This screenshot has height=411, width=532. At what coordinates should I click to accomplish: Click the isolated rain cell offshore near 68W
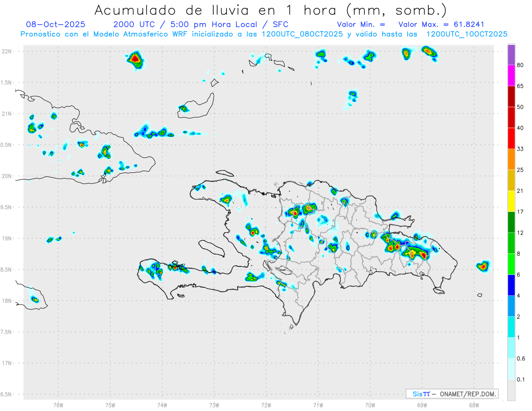483,266
